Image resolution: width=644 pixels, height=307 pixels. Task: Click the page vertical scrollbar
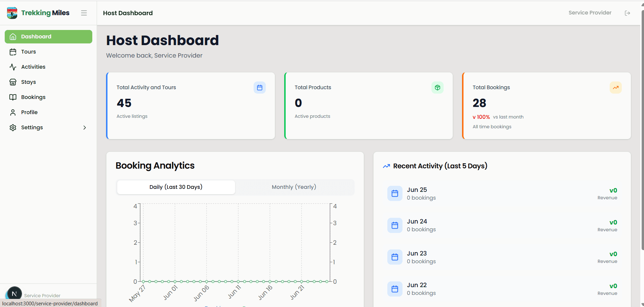pyautogui.click(x=642, y=130)
